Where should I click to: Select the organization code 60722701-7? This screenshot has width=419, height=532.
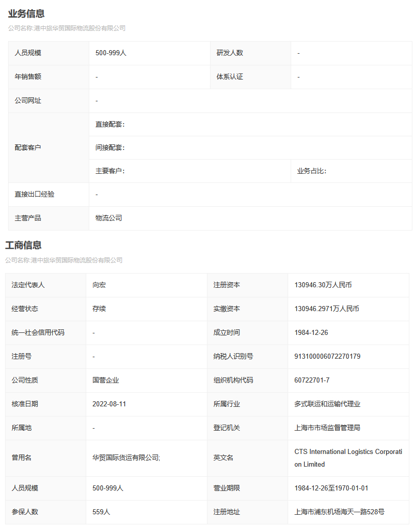pos(312,380)
